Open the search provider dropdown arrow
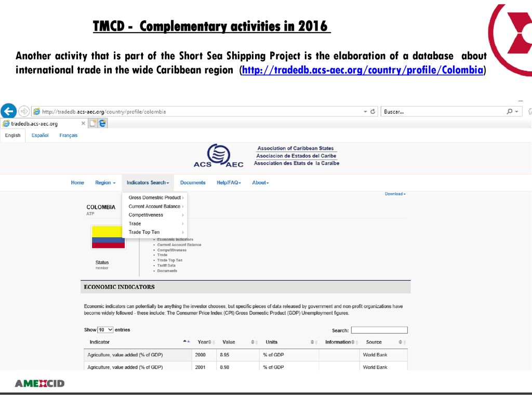The width and height of the screenshot is (532, 399). coord(516,111)
